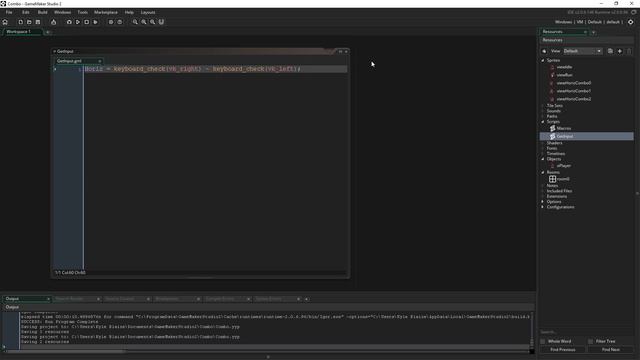Select the oPlayer object
This screenshot has height=360, width=640.
pos(563,166)
